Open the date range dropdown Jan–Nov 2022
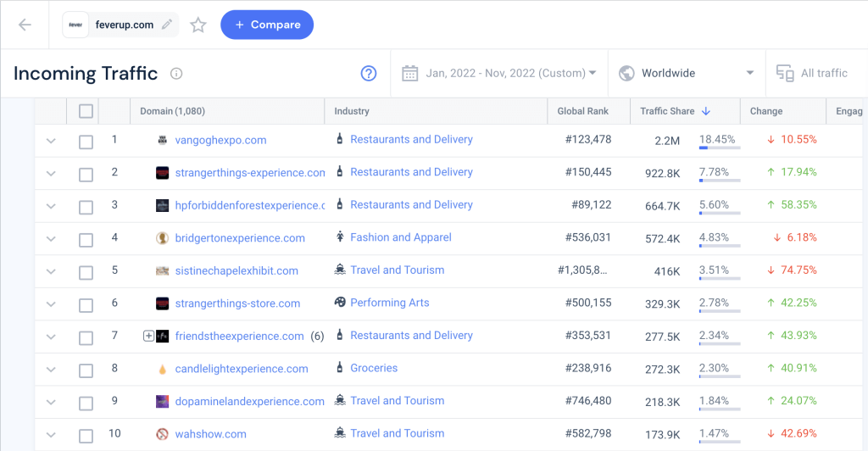The image size is (868, 451). pyautogui.click(x=498, y=74)
